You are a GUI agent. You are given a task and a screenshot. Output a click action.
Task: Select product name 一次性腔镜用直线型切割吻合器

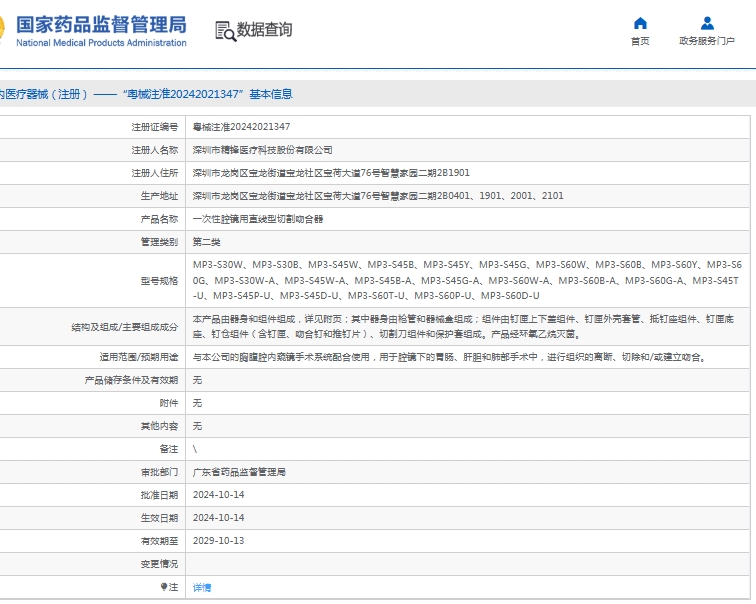click(x=257, y=219)
